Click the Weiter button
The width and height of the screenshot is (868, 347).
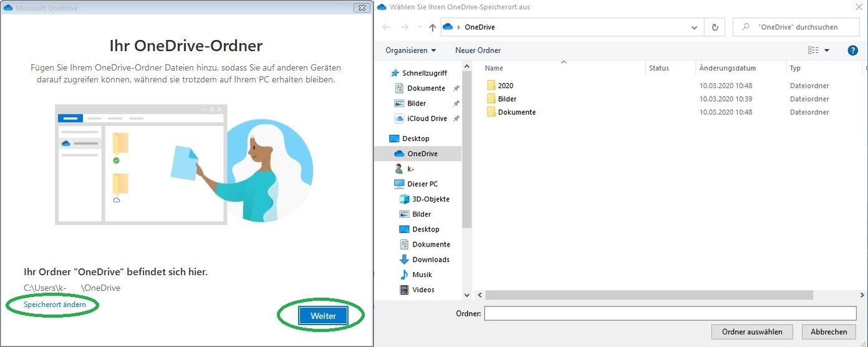(323, 316)
